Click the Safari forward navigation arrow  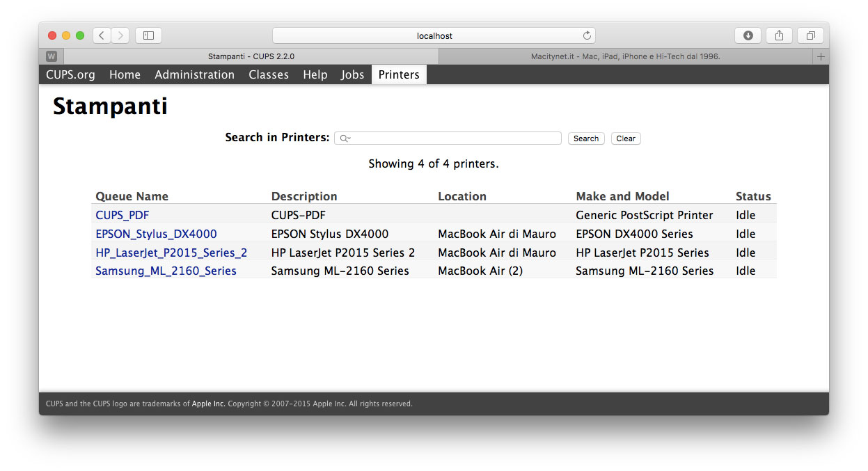tap(120, 35)
